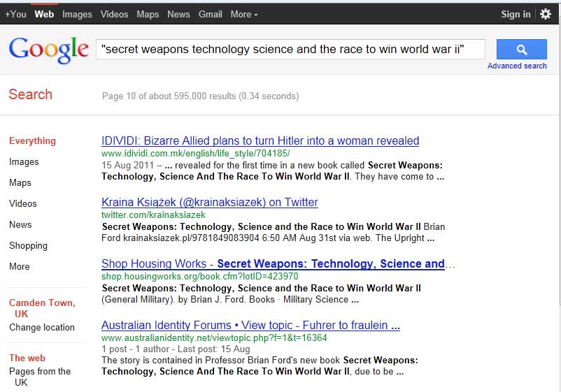Click inside the search query field
This screenshot has height=392, width=561.
click(x=290, y=50)
